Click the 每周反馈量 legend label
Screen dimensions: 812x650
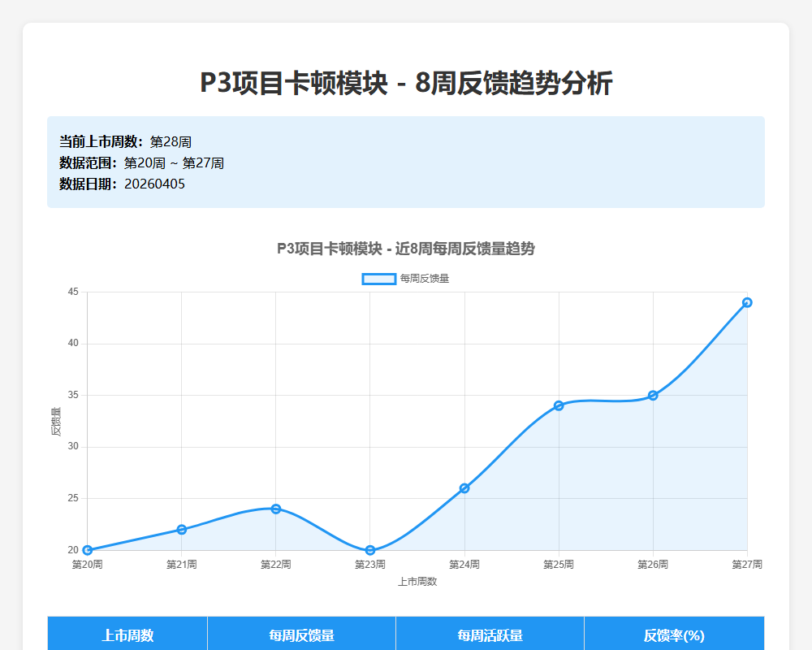[424, 279]
